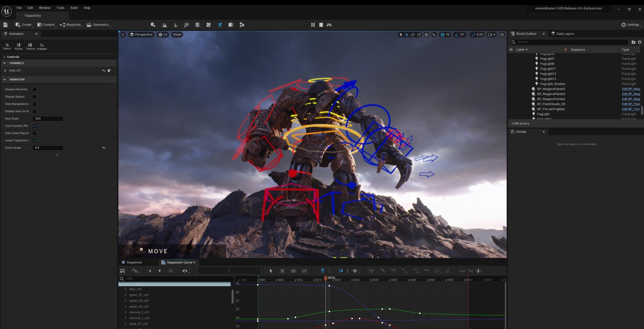Activate the Animation mode running-man icon

220,25
